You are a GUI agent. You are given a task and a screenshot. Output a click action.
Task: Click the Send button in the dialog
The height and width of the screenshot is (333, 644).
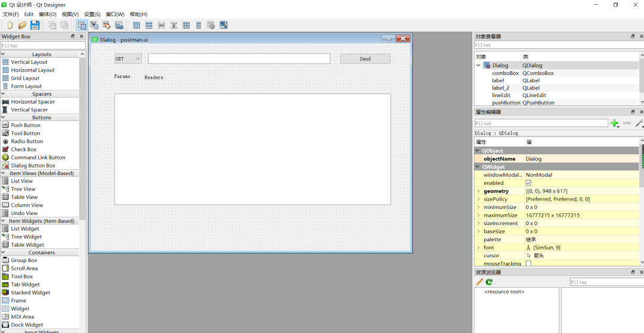point(365,58)
